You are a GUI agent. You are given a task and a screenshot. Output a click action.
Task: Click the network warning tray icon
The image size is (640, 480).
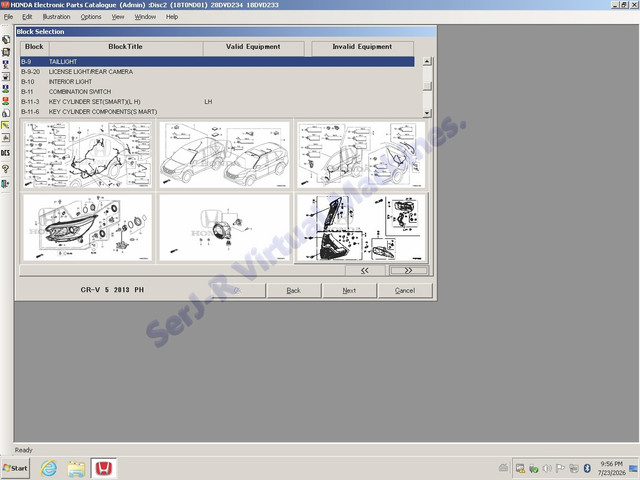(520, 469)
